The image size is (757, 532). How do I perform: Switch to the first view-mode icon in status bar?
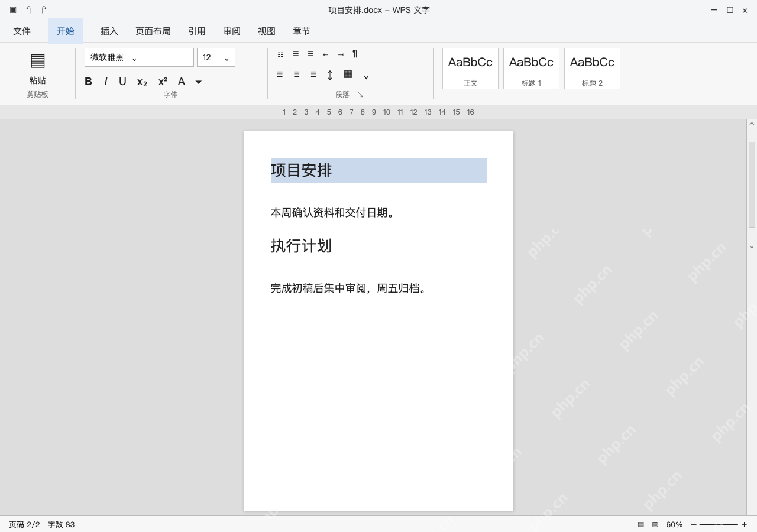point(641,524)
